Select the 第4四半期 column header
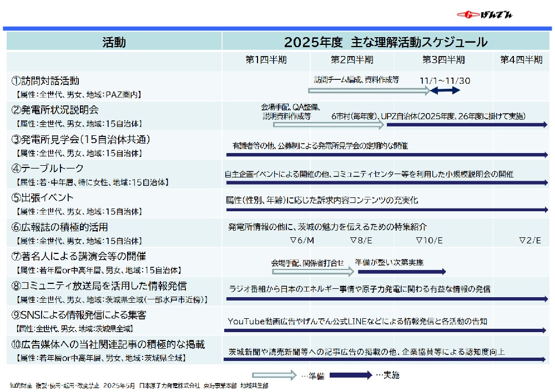 pos(521,60)
